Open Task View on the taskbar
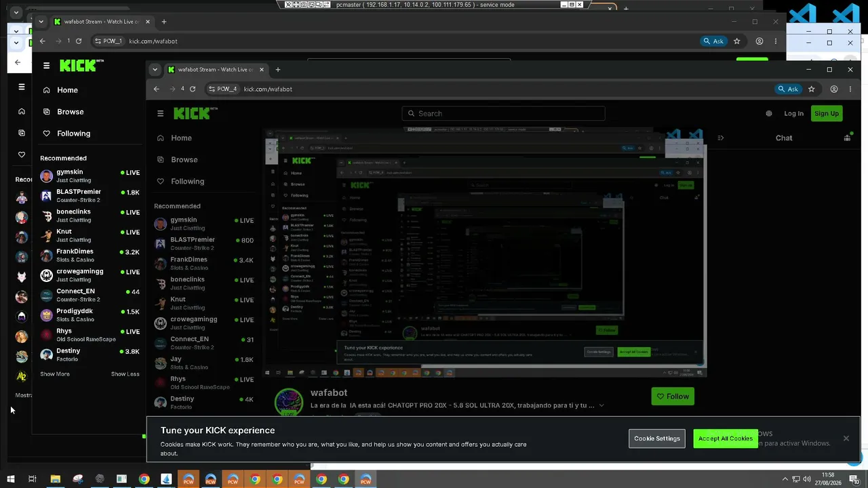The height and width of the screenshot is (488, 868). pos(32,479)
